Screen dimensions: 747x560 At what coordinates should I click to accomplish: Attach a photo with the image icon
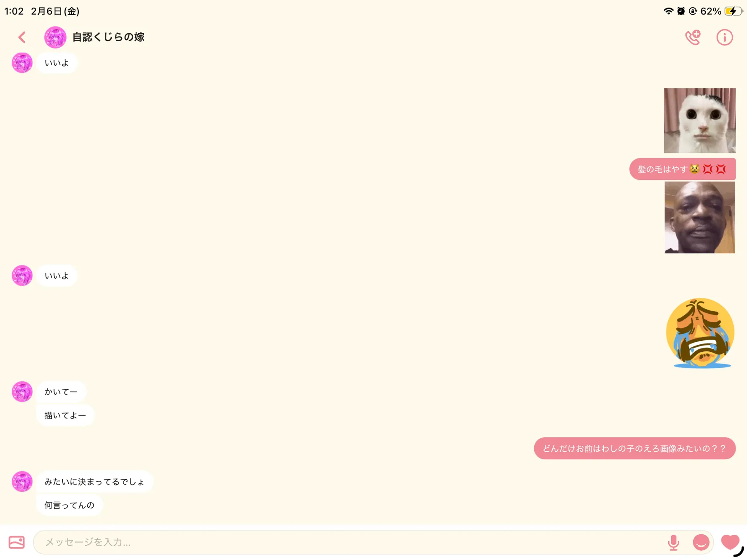[x=17, y=542]
